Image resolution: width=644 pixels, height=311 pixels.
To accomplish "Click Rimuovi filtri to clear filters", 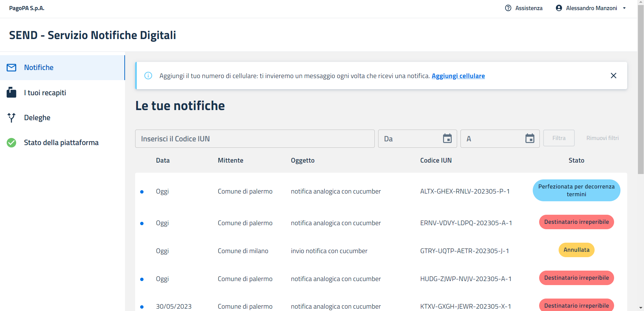I will (602, 138).
